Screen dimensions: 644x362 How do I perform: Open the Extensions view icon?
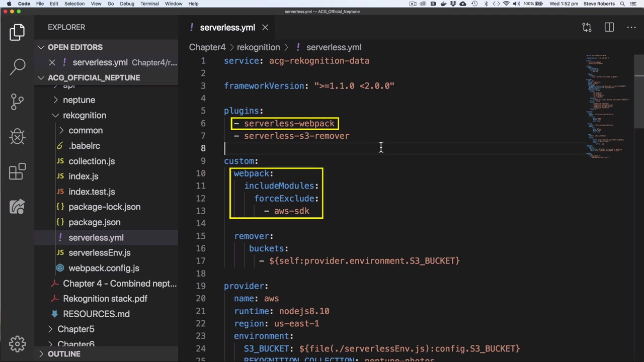point(18,171)
